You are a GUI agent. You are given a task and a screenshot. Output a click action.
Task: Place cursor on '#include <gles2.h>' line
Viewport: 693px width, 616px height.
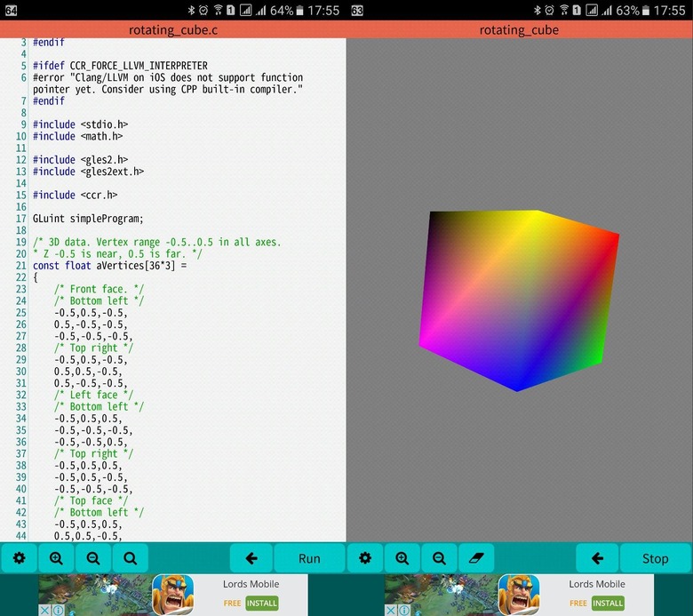pyautogui.click(x=81, y=160)
